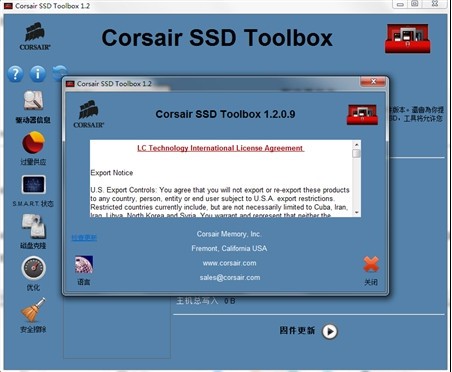Minimize the main Corsair SSD Toolbox window
The image size is (452, 372).
[x=400, y=4]
